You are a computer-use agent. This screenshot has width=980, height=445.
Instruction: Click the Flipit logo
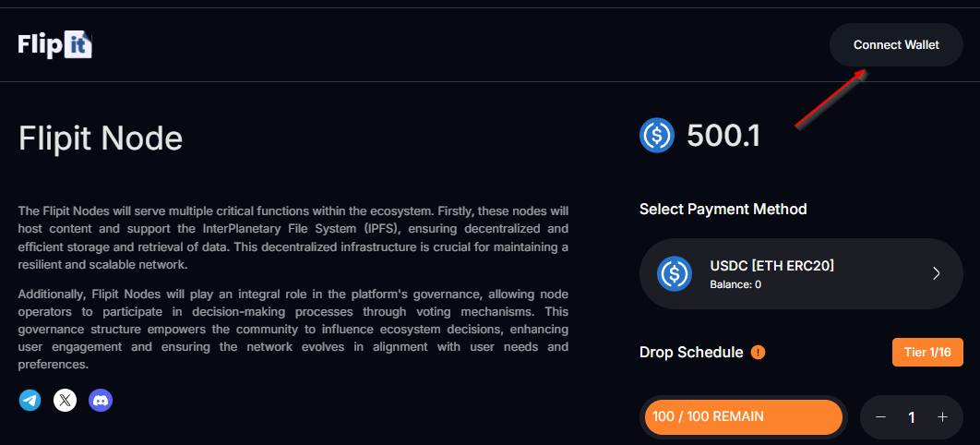(x=55, y=45)
